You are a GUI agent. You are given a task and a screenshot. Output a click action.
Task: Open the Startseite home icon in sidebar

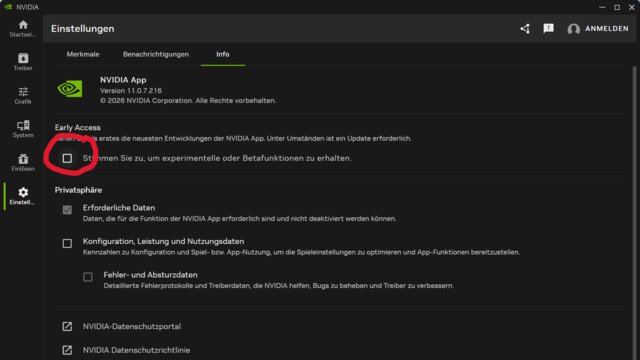pos(23,25)
